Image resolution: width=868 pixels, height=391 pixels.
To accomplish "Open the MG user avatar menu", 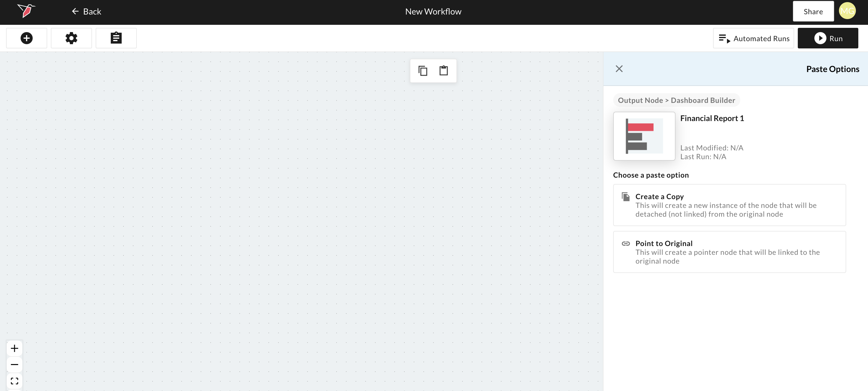I will pyautogui.click(x=847, y=11).
